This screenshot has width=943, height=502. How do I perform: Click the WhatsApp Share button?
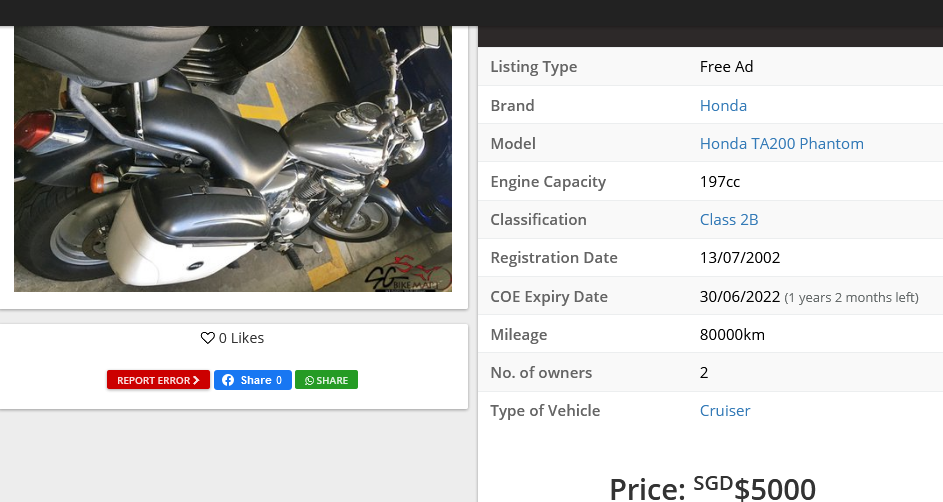326,380
